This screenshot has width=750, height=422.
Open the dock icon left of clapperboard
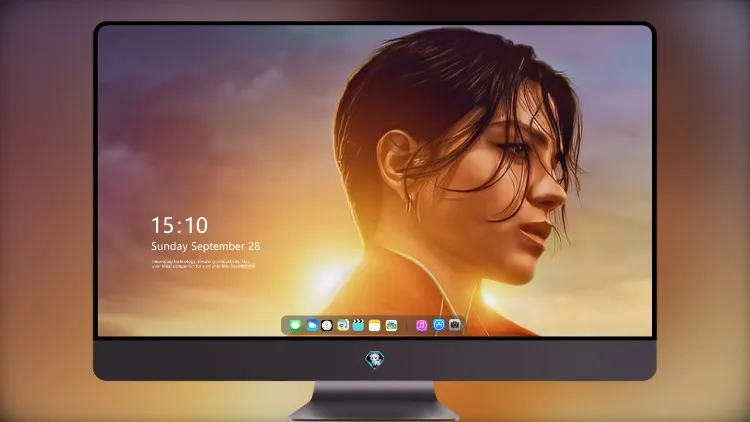(343, 325)
